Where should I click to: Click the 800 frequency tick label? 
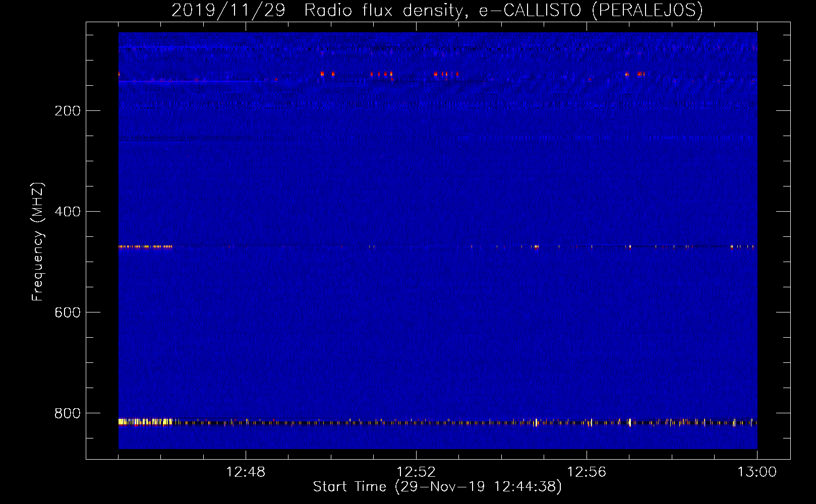pyautogui.click(x=68, y=413)
